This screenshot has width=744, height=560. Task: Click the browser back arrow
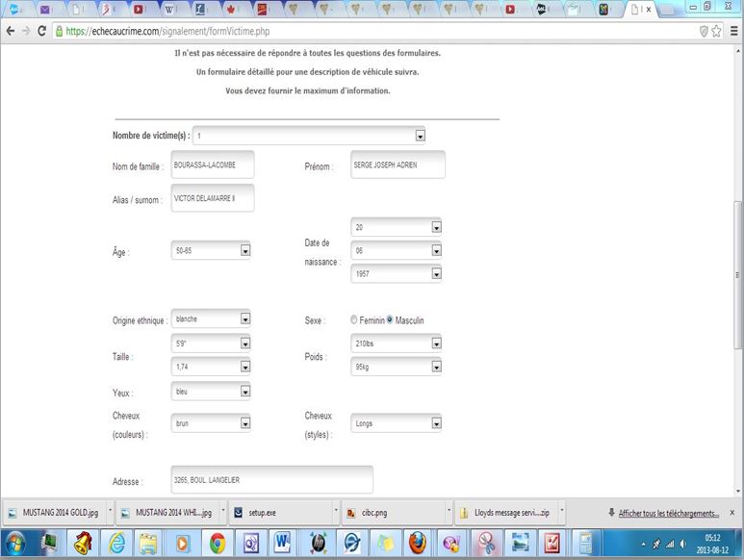tap(10, 31)
